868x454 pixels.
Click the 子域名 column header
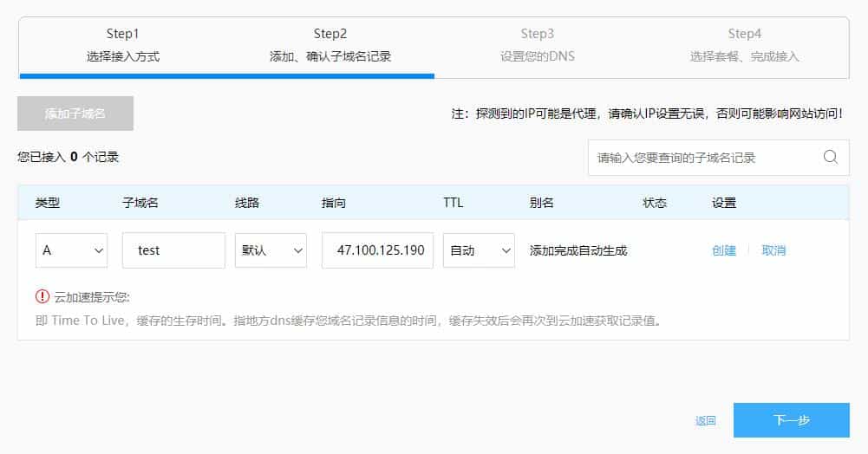click(140, 203)
